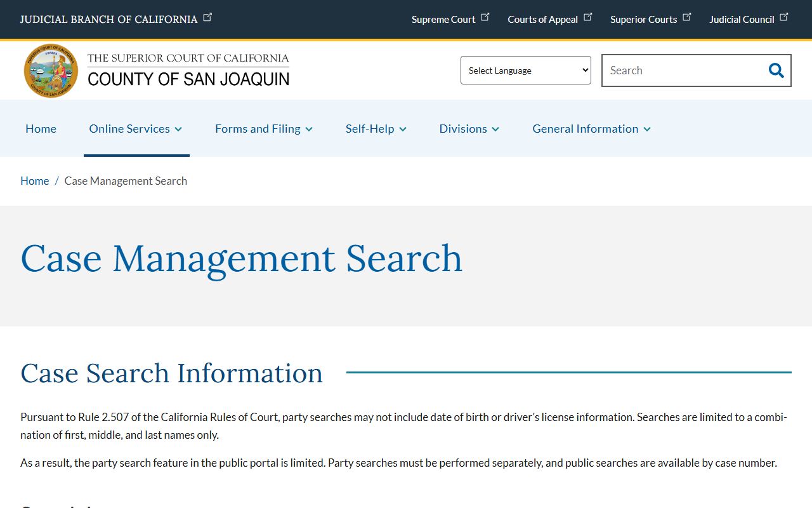Expand the Online Services menu
The height and width of the screenshot is (508, 812).
(x=136, y=129)
